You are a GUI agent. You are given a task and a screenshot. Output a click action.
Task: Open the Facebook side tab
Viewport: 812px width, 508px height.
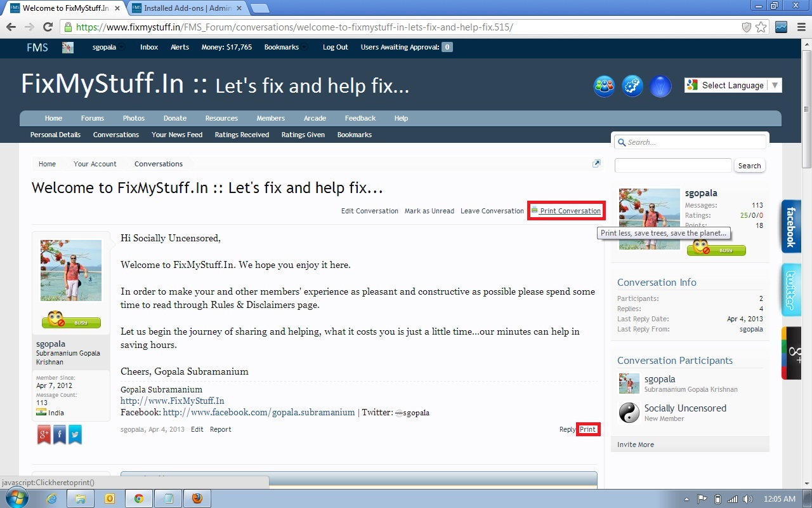[791, 227]
